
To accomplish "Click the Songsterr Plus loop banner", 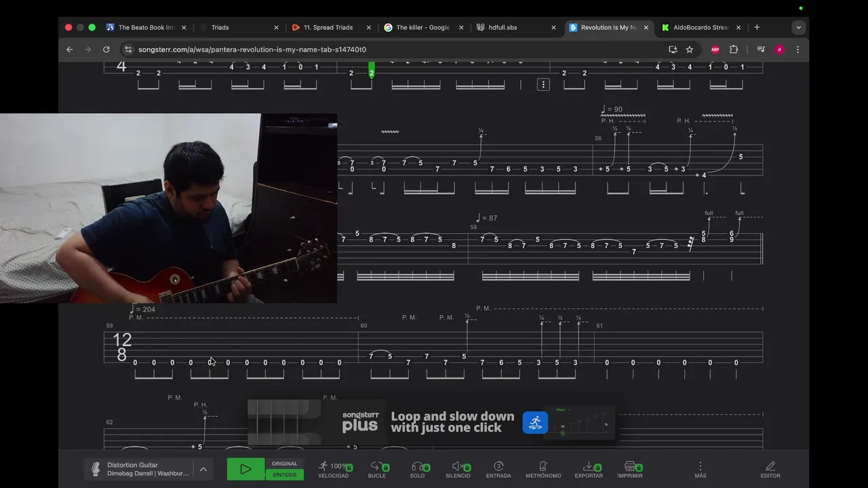I will 431,423.
